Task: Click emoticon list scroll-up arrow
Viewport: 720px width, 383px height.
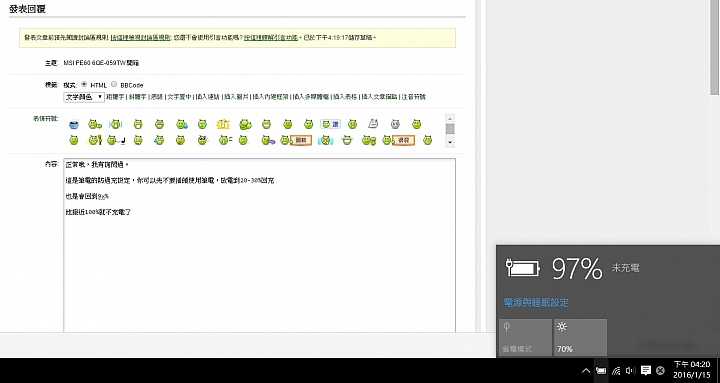Action: point(450,118)
